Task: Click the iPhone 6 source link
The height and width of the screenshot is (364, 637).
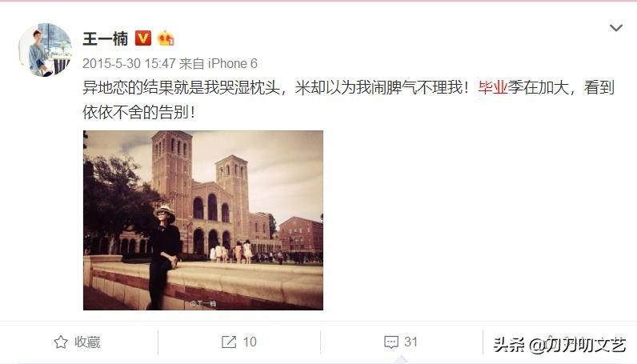Action: click(x=233, y=63)
